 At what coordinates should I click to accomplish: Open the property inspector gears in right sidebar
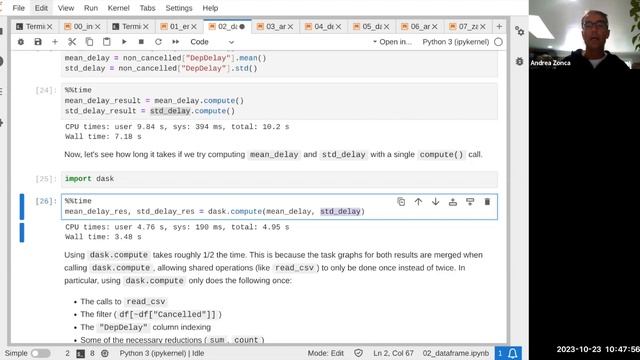[x=519, y=31]
